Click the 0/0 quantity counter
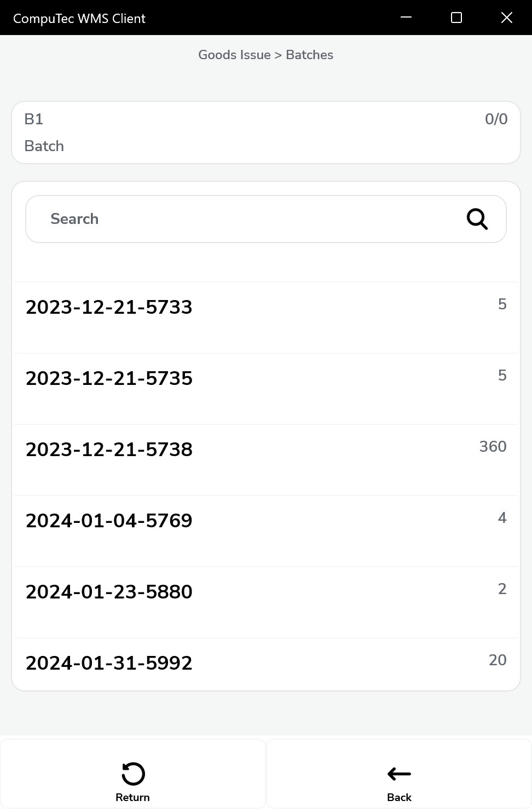The image size is (532, 812). 496,119
